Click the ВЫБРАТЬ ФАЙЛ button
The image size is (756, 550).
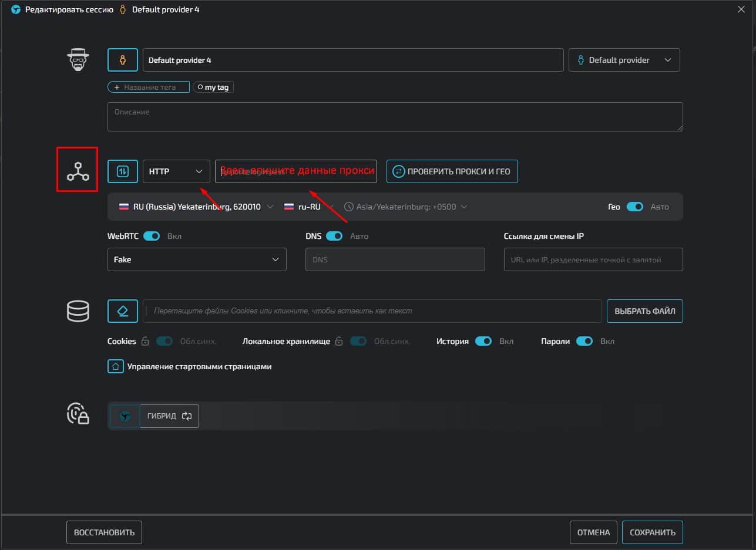[x=644, y=311]
